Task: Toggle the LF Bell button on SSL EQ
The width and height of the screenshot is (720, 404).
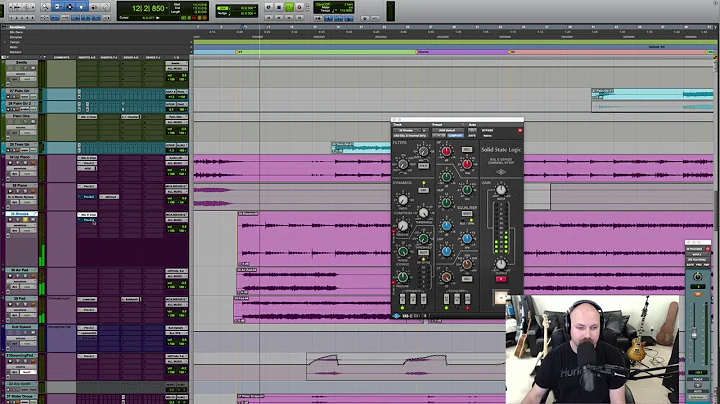Action: (467, 279)
